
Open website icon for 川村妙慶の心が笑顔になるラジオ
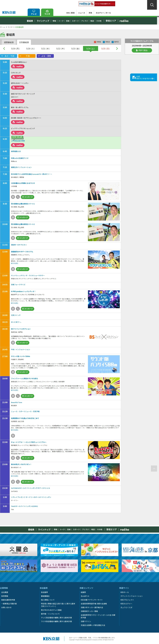tap(13, 197)
